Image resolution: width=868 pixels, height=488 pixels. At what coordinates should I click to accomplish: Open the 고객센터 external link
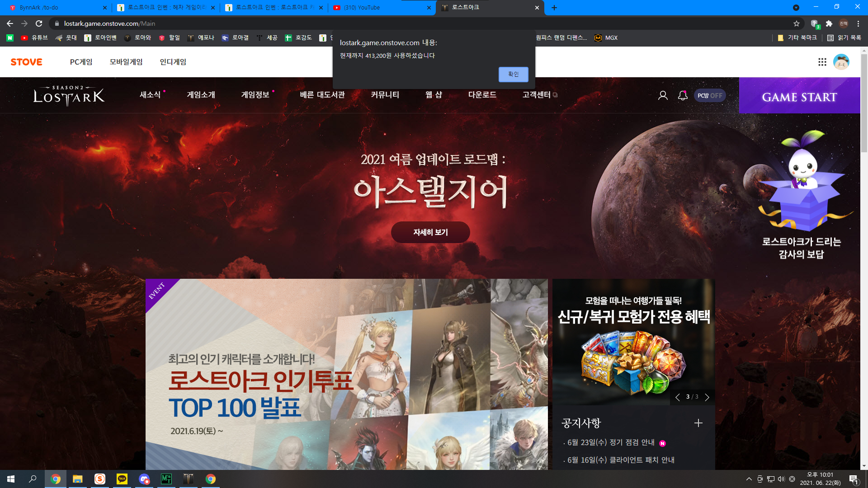tap(539, 95)
